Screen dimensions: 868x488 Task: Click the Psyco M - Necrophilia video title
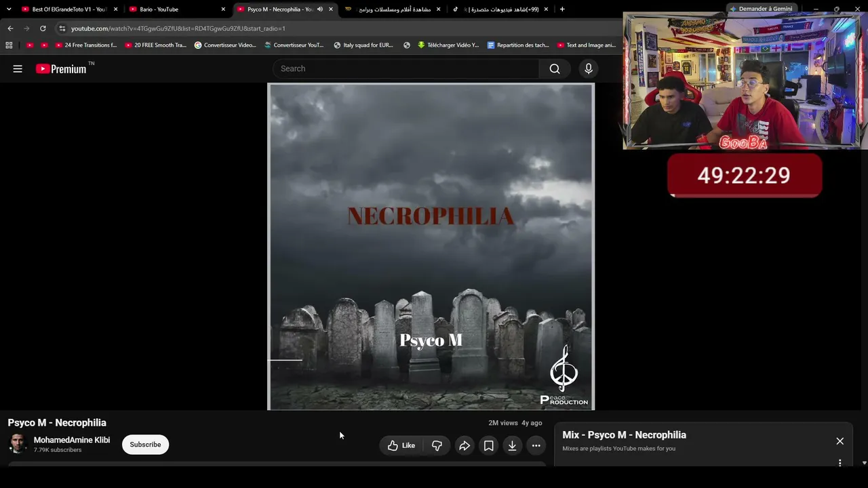(57, 423)
